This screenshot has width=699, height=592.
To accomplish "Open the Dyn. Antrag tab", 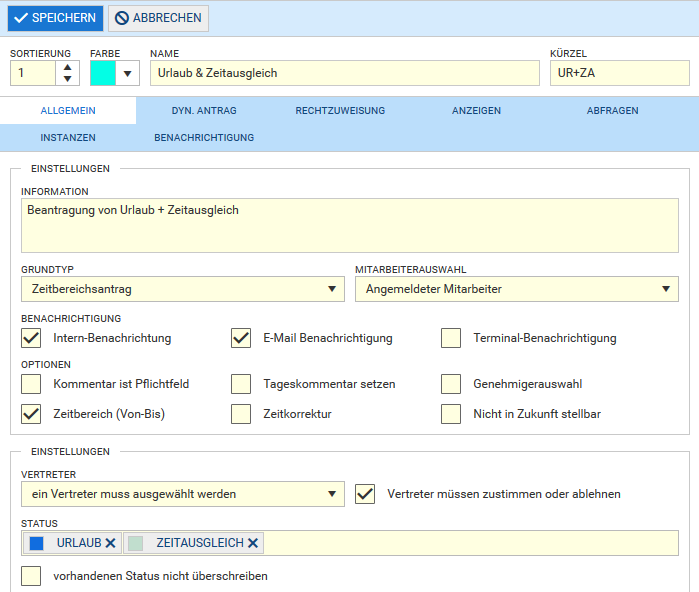I will click(204, 111).
